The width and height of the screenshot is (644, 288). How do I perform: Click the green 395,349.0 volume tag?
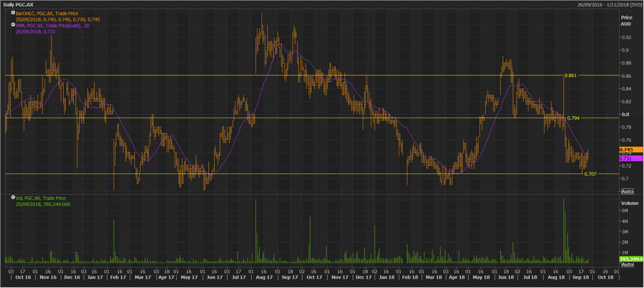(631, 259)
